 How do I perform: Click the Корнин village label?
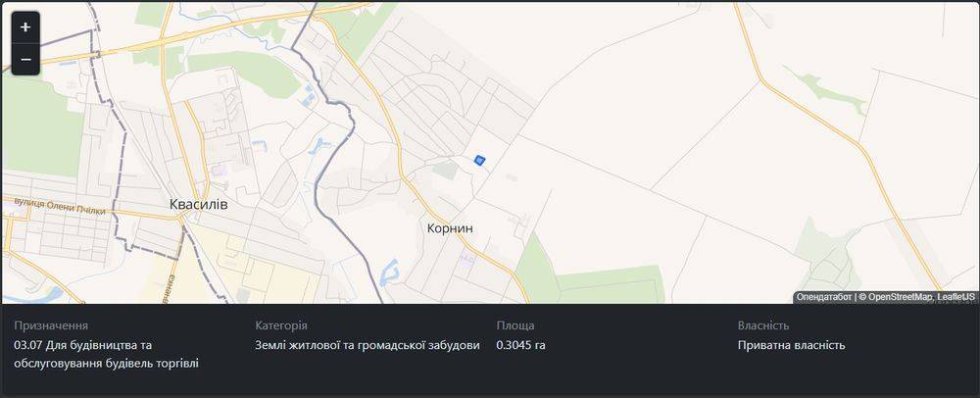(450, 227)
